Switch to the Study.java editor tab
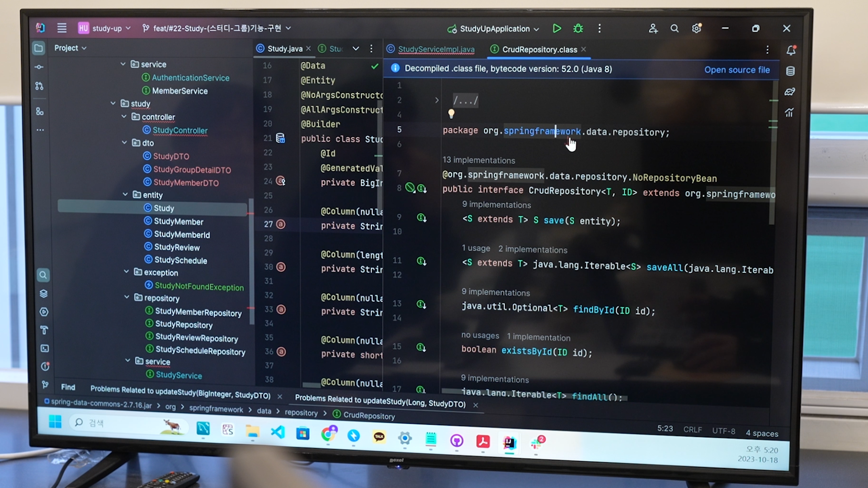The height and width of the screenshot is (488, 868). click(284, 49)
